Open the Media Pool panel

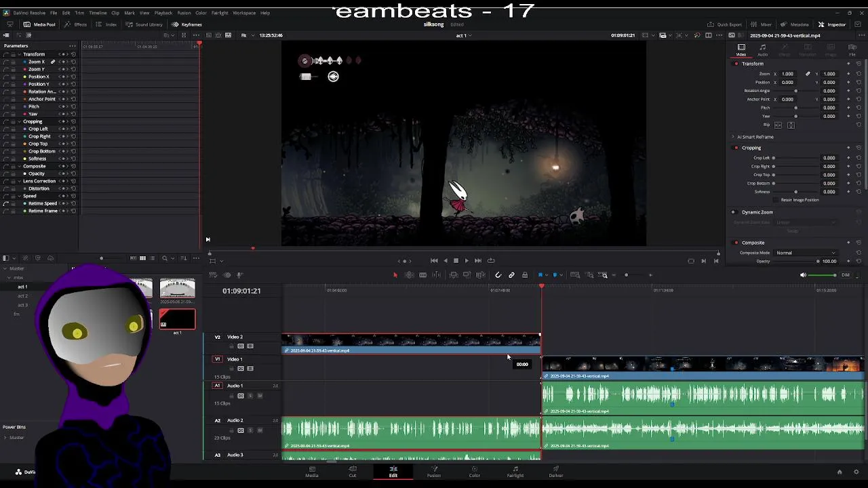tap(39, 24)
